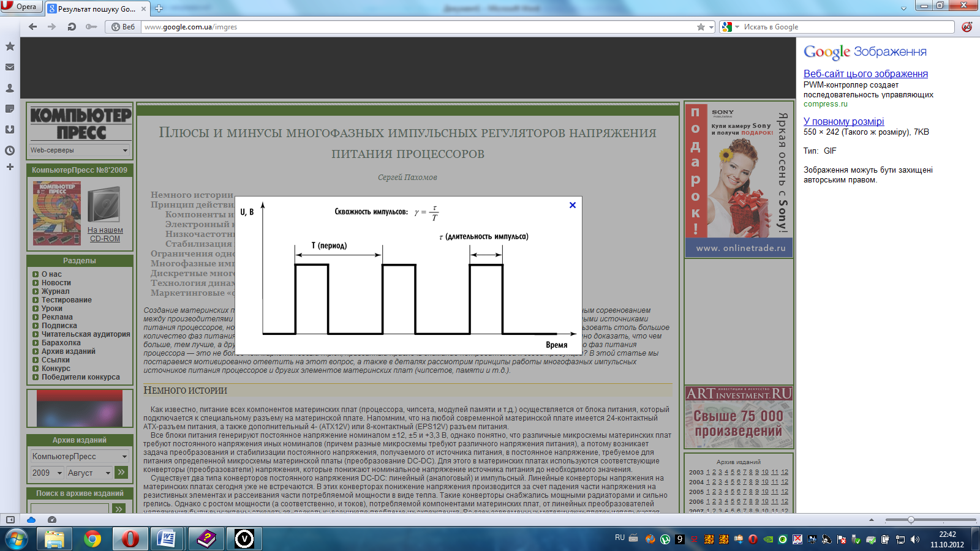Open the Opera main menu button

click(20, 7)
